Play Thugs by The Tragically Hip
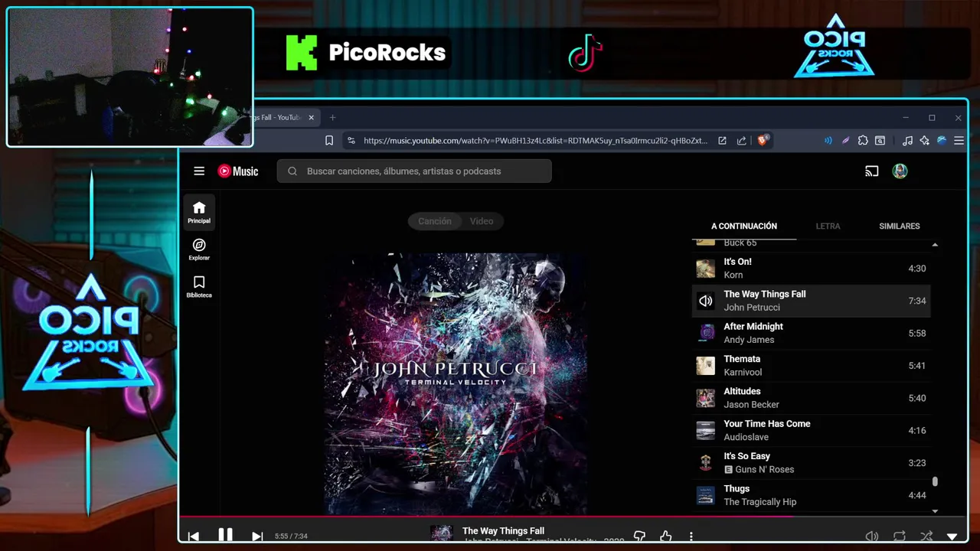Viewport: 980px width, 551px height. coord(812,495)
